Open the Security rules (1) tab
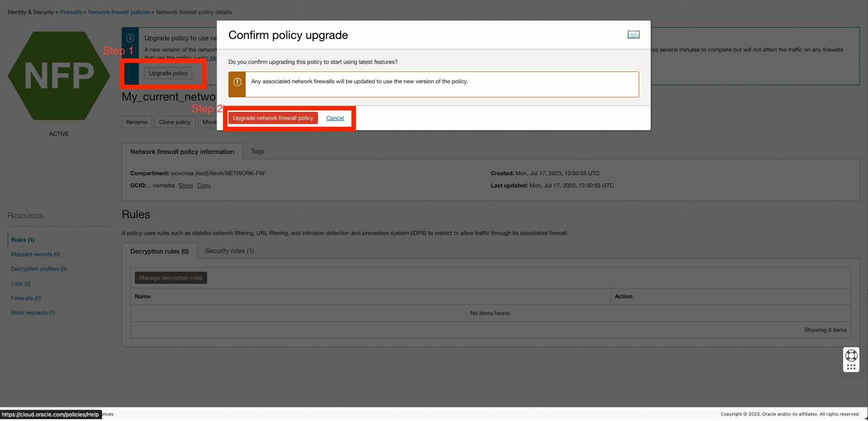 coord(229,250)
